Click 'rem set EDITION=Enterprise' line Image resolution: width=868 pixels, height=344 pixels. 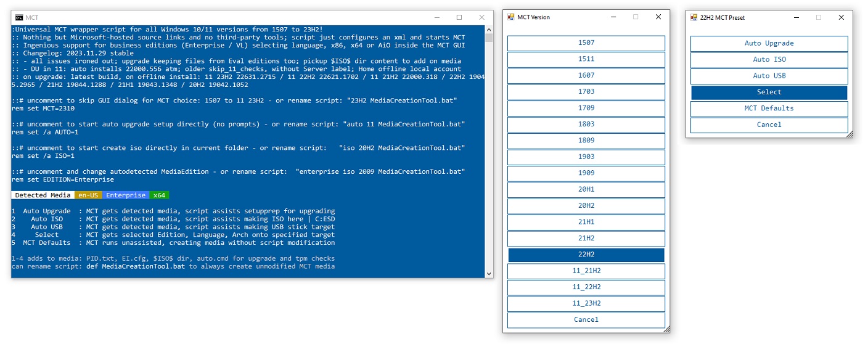(63, 180)
